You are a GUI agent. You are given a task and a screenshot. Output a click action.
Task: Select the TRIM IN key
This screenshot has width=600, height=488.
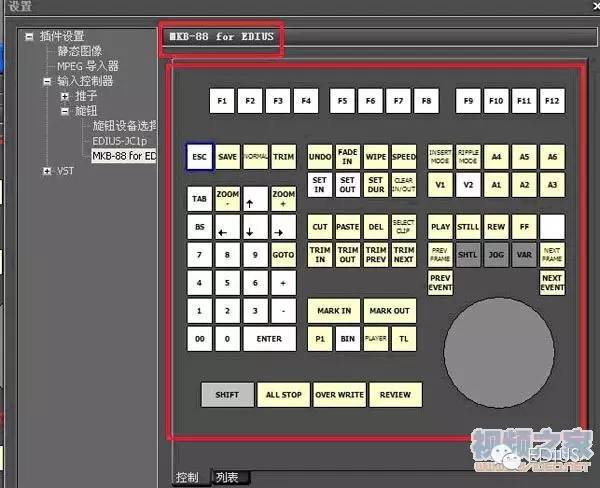tap(320, 255)
